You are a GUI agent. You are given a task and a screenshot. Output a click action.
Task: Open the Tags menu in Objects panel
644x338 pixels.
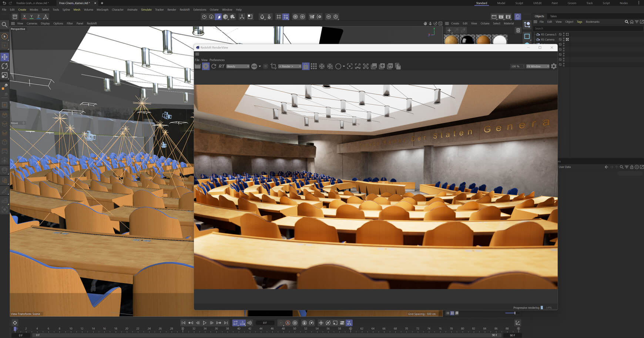point(579,22)
